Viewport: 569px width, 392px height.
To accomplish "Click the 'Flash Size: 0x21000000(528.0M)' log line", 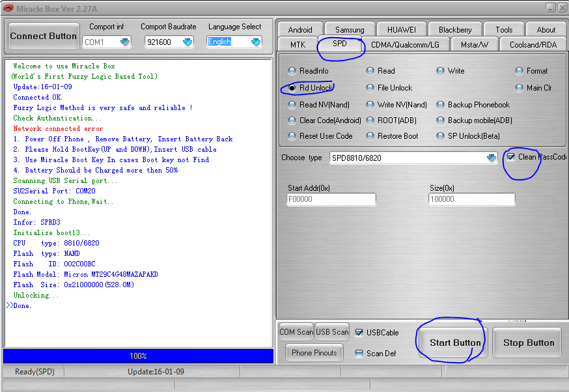I will (74, 285).
